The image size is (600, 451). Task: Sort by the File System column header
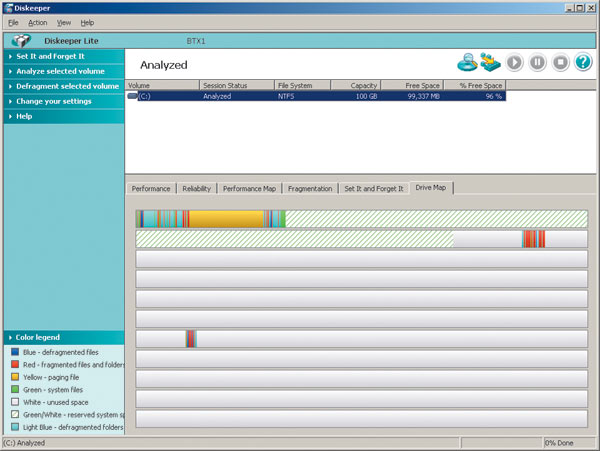coord(302,85)
